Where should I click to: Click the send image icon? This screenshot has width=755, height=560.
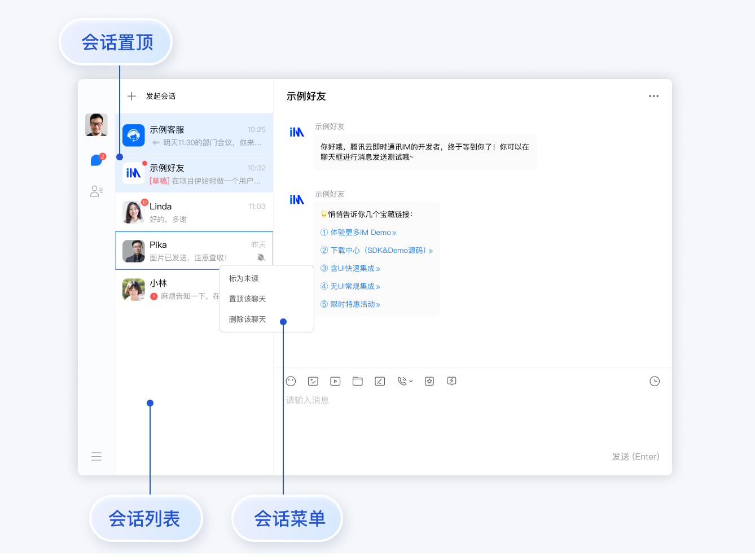tap(313, 381)
